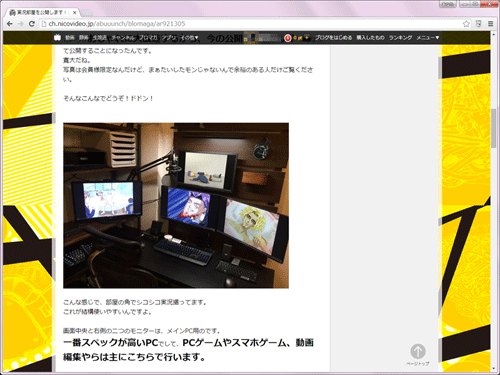Expand the その他▼ dropdown
The image size is (500, 375).
tap(190, 38)
